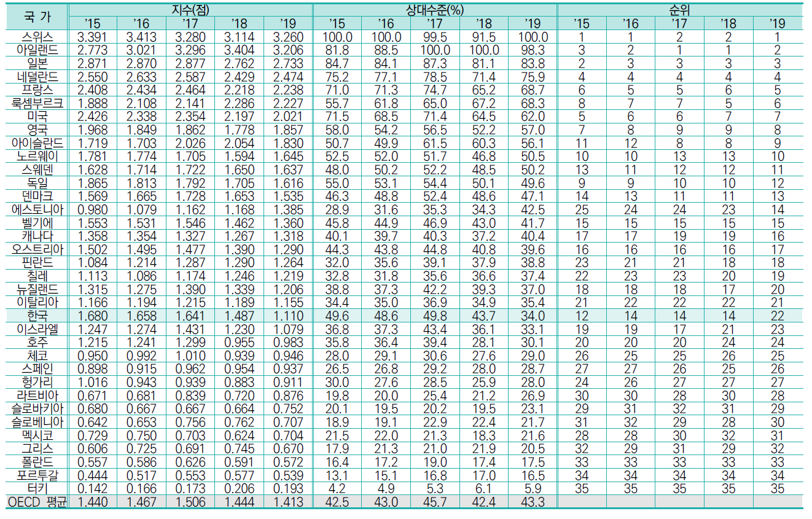812x519 pixels.
Task: Click relative level 91.5 in 스위스 row
Action: [x=483, y=37]
